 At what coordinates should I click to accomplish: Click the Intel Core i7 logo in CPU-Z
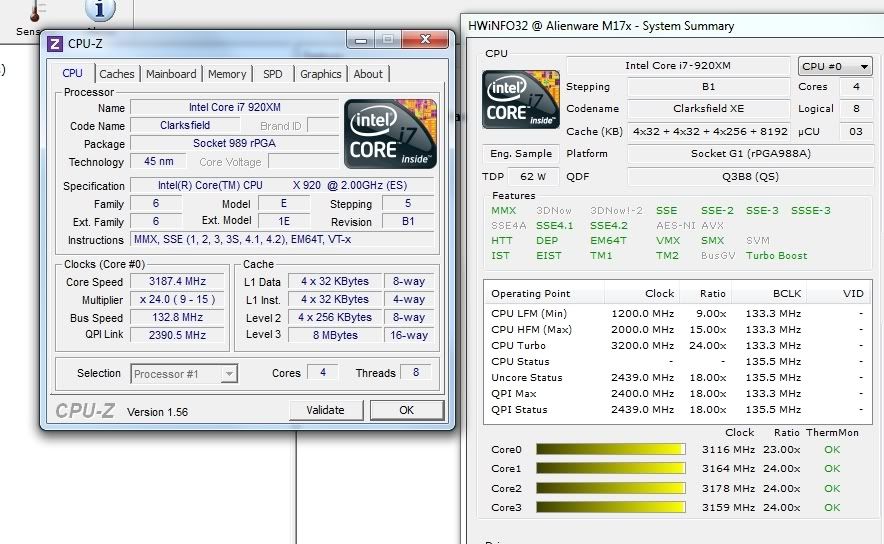pos(390,134)
